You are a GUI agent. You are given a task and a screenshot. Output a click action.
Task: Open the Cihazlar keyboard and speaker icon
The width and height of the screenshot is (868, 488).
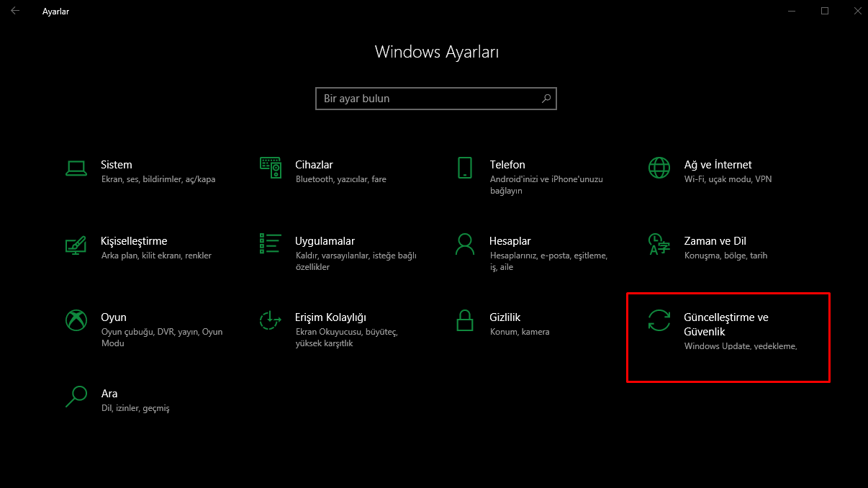[271, 168]
